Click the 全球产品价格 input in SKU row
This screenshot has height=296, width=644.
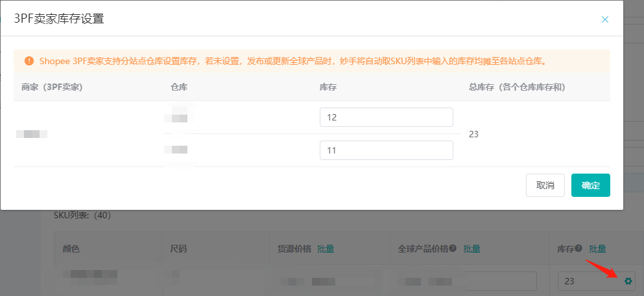468,281
